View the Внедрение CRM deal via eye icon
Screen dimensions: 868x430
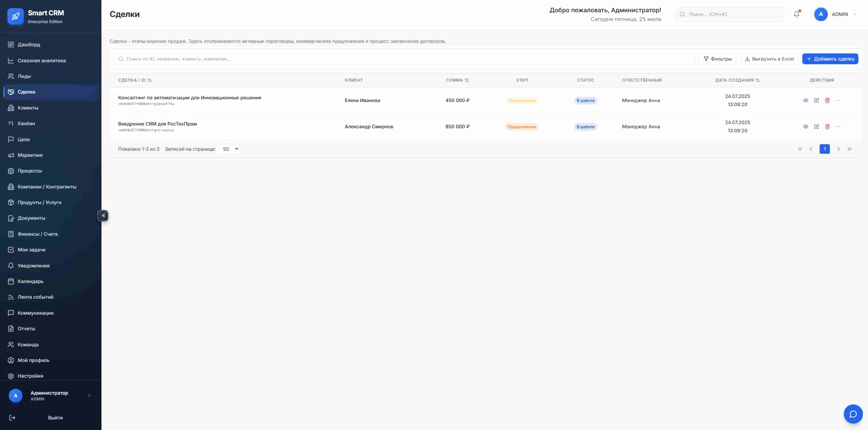click(805, 127)
